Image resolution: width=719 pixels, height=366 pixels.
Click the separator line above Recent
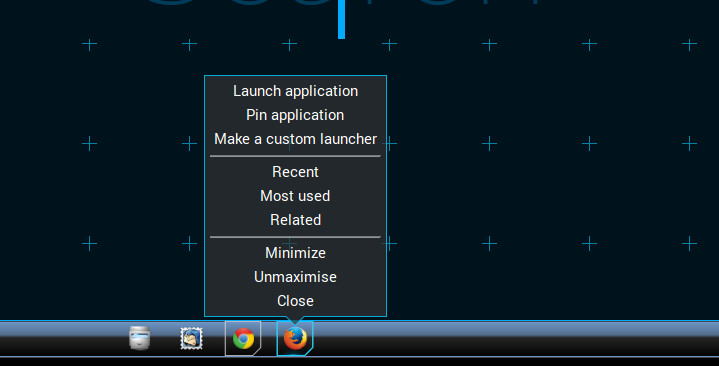(x=295, y=156)
